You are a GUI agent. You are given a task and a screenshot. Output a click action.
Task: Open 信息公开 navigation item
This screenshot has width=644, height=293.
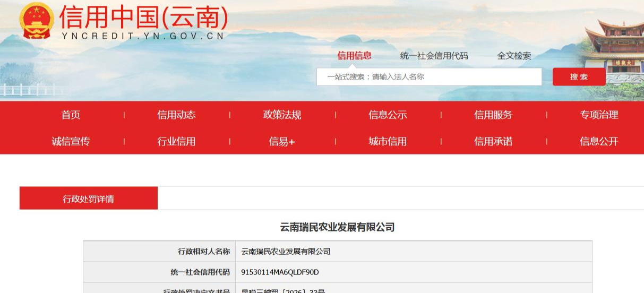[599, 141]
